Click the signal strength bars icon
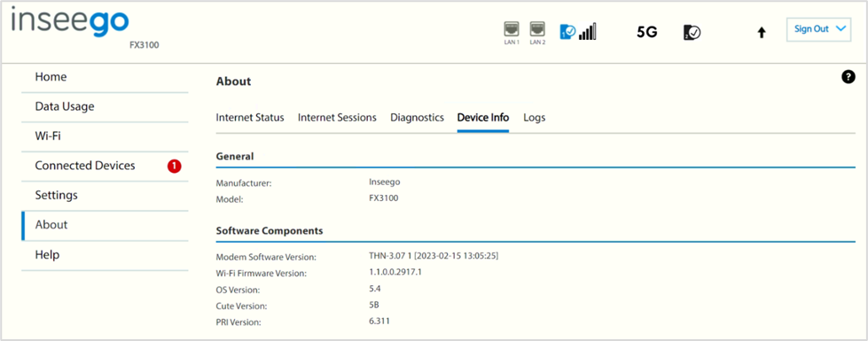 tap(587, 32)
